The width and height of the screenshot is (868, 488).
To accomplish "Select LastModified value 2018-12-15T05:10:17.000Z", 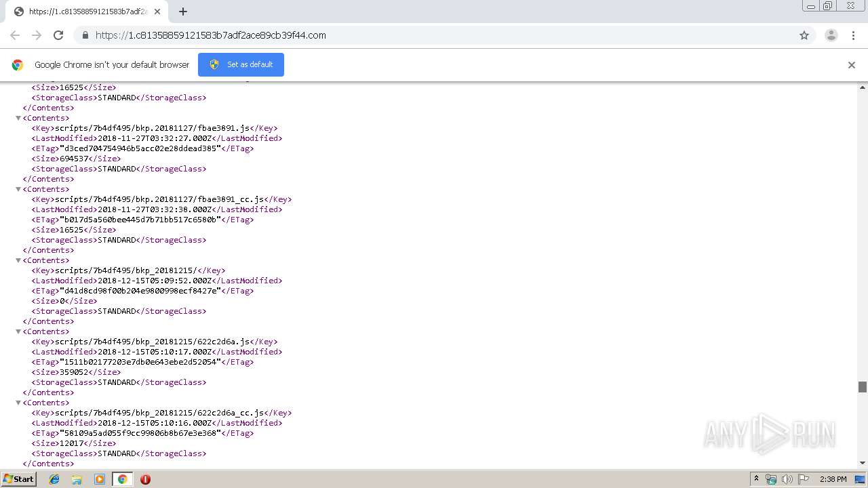I will point(156,352).
